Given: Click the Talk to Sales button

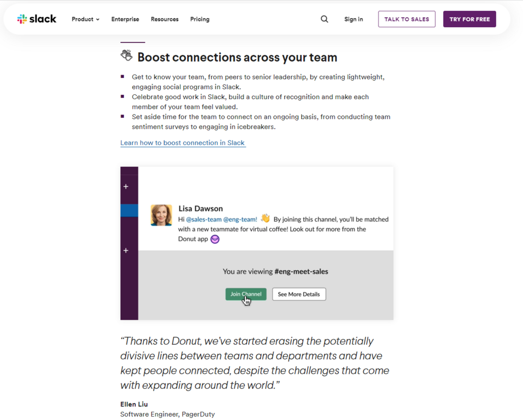Looking at the screenshot, I should pyautogui.click(x=407, y=19).
